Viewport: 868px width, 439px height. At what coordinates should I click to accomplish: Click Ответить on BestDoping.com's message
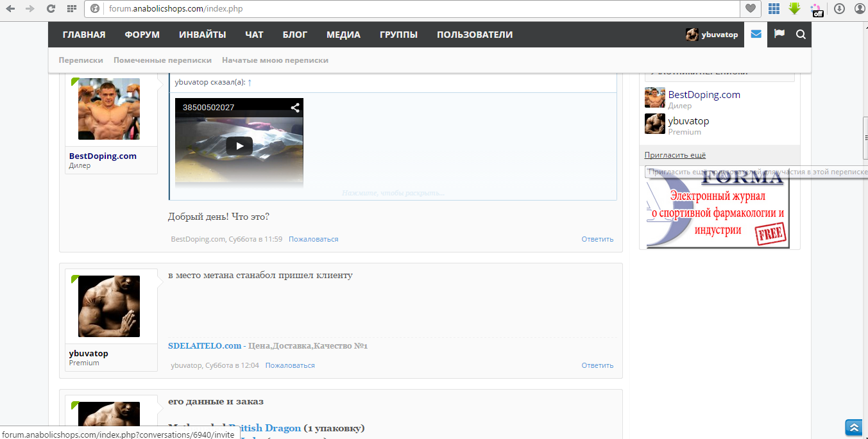click(597, 239)
